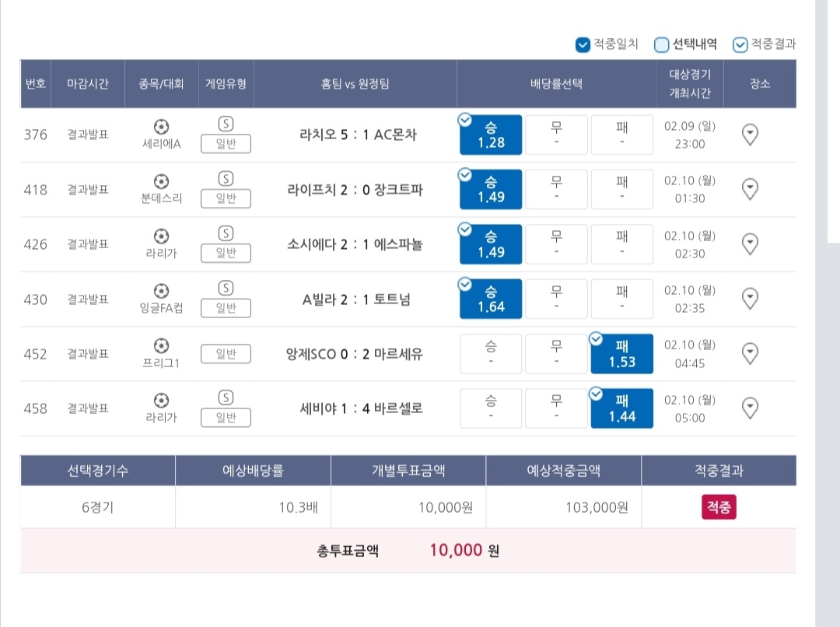Select 패 option for 소시에다 match
The image size is (840, 627).
point(622,243)
